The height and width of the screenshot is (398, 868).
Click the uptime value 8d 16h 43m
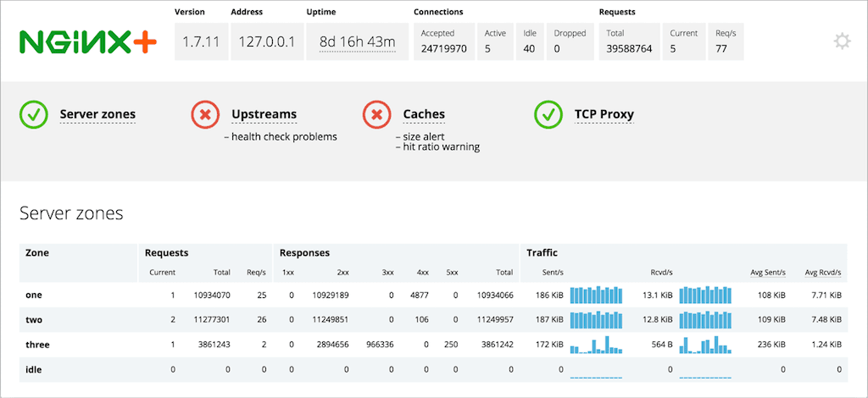[356, 41]
